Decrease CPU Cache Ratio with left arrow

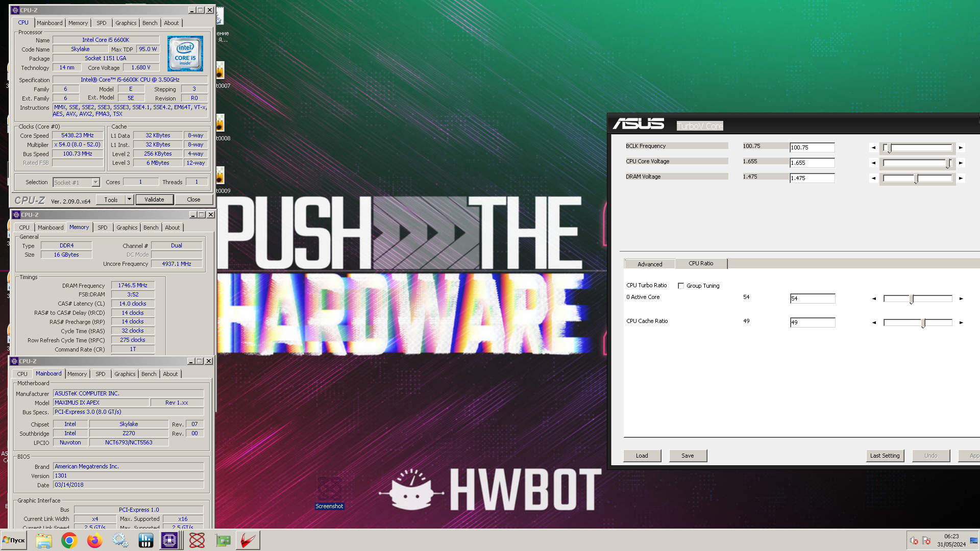click(874, 323)
